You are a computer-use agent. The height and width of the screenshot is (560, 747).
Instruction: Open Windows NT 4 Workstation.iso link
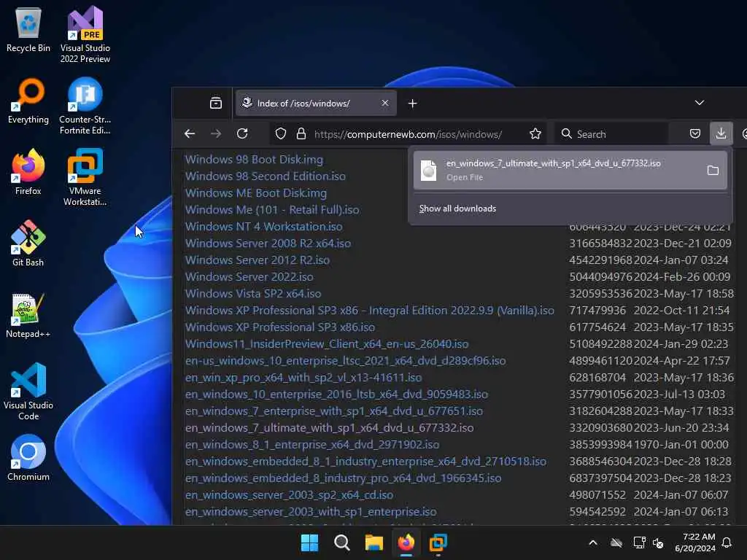(263, 226)
